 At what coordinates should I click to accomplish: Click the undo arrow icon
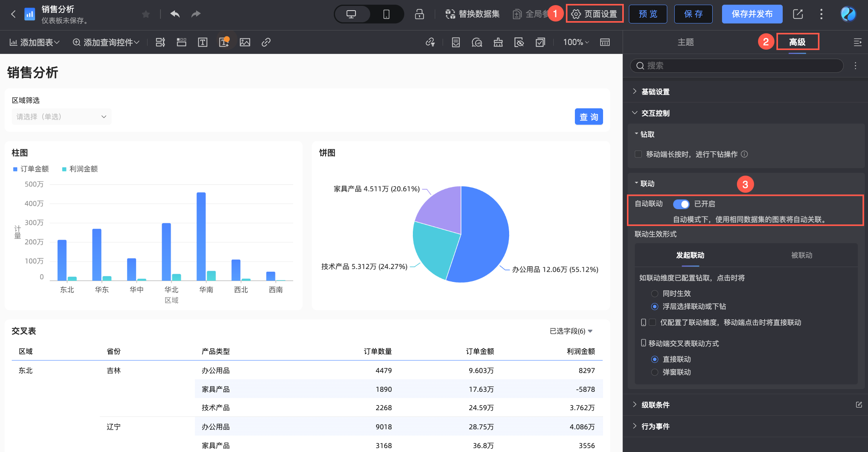[x=175, y=14]
